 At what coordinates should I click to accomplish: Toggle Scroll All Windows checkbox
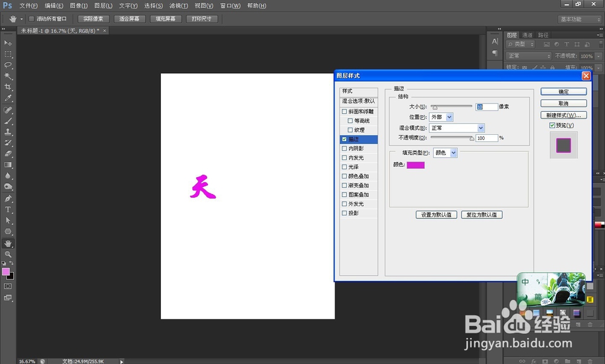31,19
